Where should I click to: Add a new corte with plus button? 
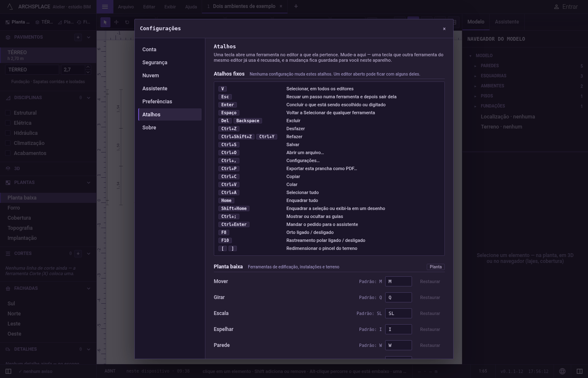coord(78,254)
